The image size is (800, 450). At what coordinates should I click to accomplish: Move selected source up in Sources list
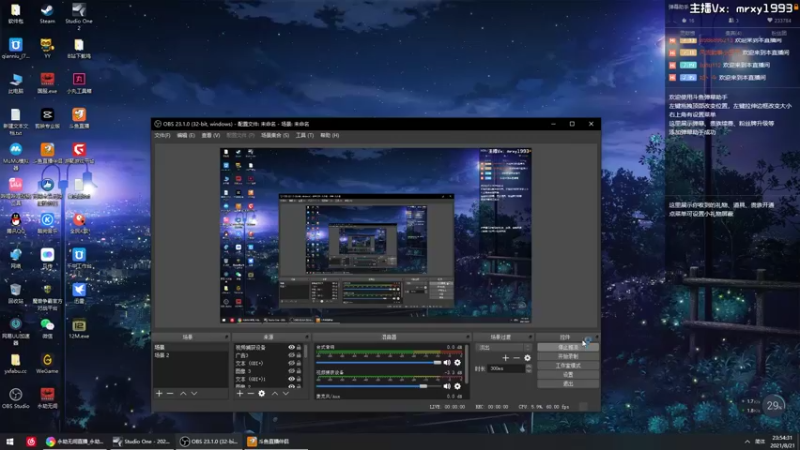274,393
